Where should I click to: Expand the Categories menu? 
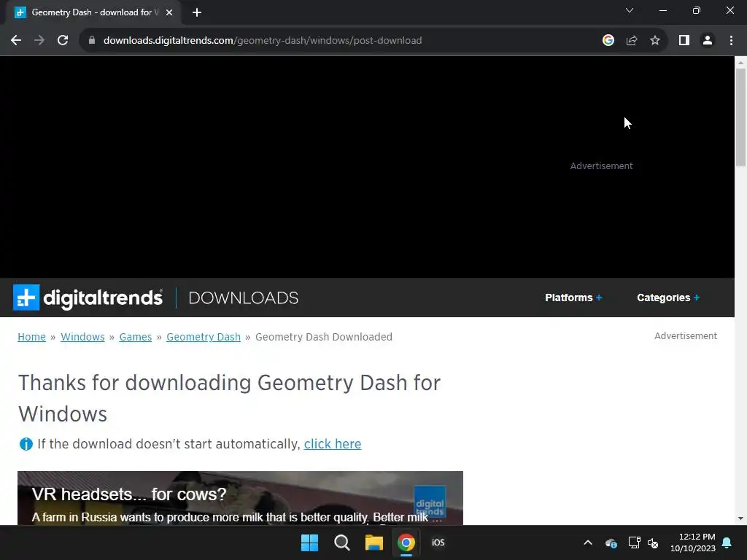click(668, 297)
